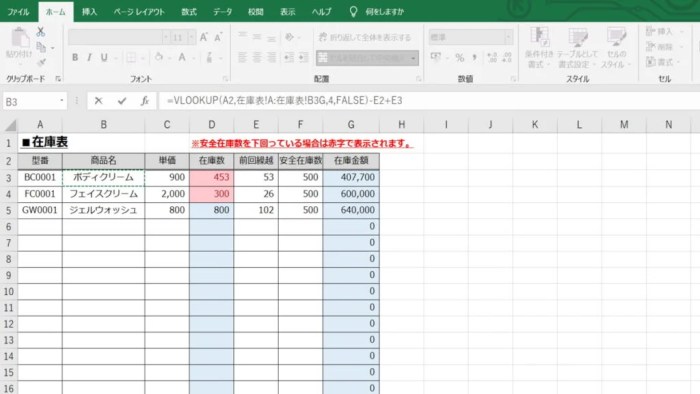Switch to the ページレイアウト tab

[x=139, y=12]
